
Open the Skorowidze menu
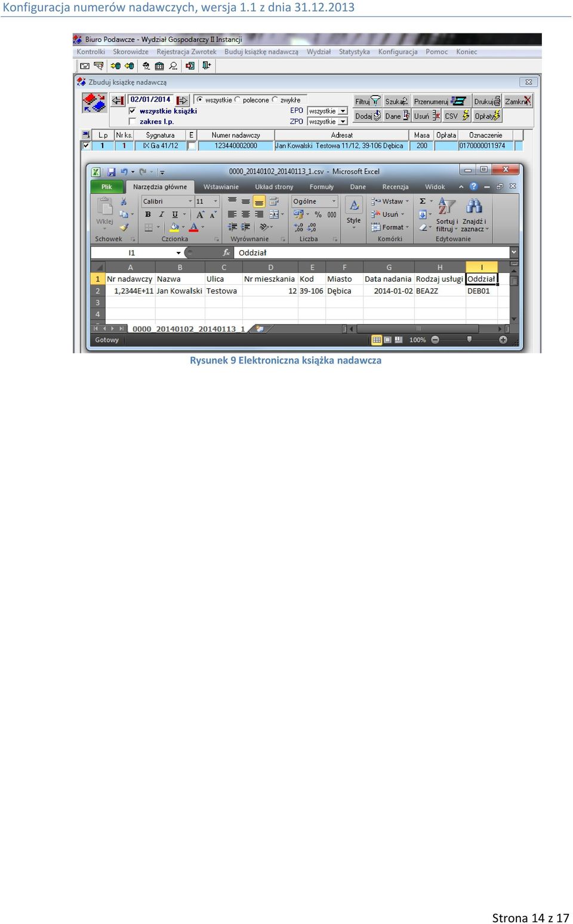(x=131, y=52)
